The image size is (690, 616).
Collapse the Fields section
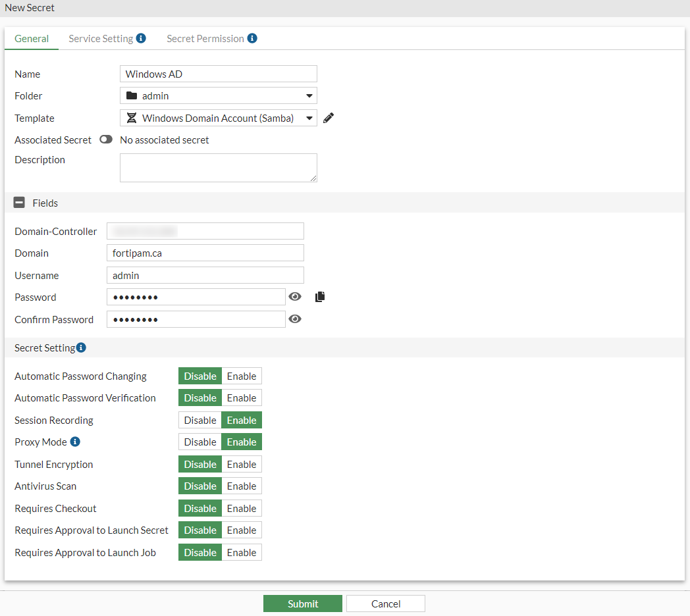19,202
